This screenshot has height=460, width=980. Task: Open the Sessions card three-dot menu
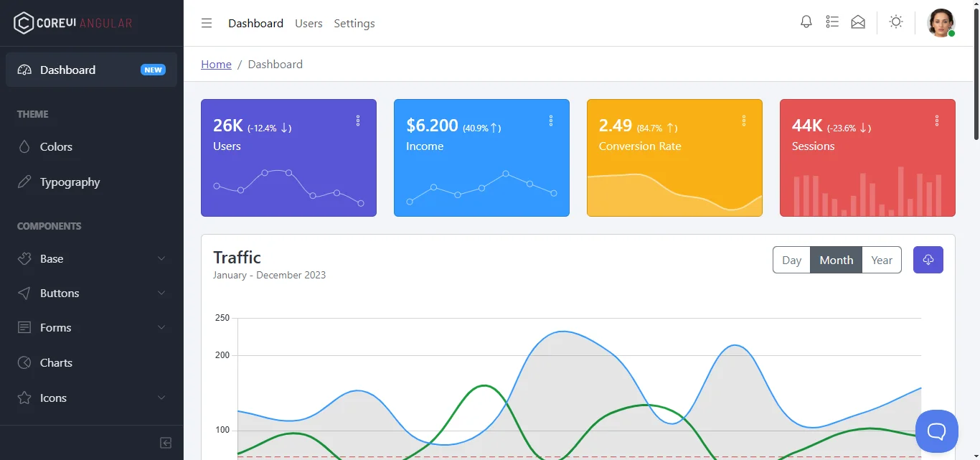pyautogui.click(x=937, y=121)
